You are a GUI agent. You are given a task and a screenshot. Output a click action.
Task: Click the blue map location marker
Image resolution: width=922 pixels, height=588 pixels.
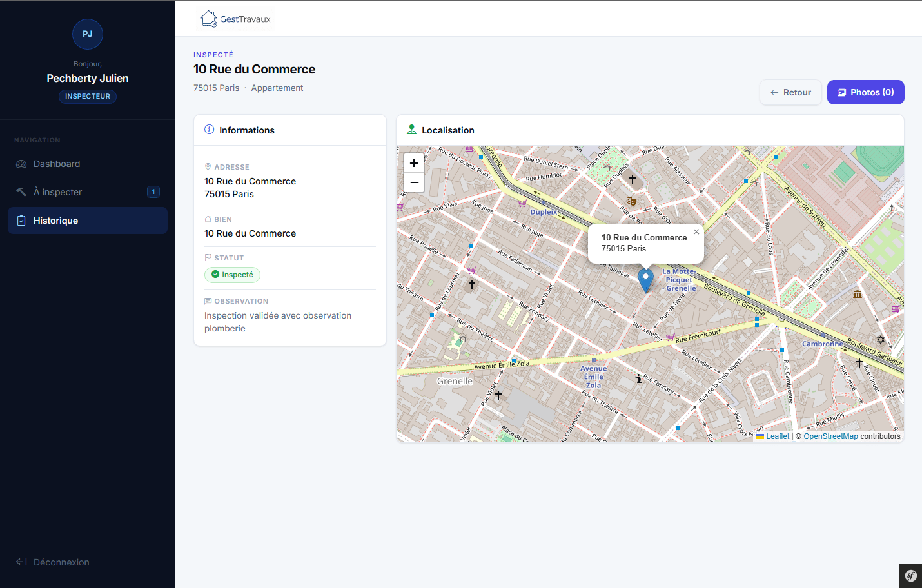tap(645, 280)
